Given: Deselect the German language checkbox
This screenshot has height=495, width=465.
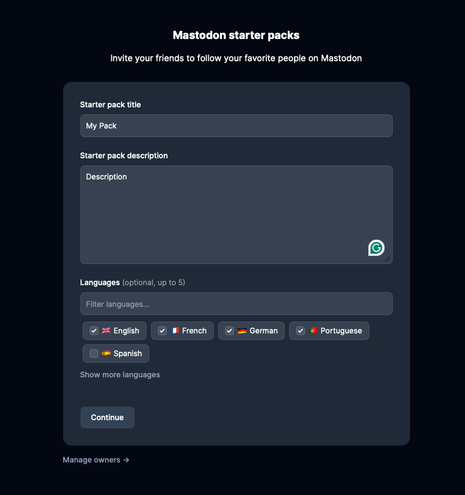Looking at the screenshot, I should [x=229, y=331].
